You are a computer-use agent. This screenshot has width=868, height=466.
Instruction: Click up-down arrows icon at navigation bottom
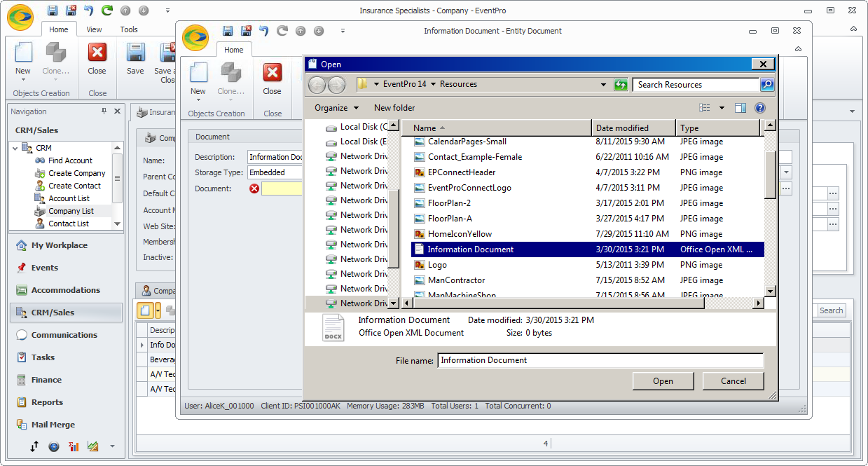[x=34, y=446]
